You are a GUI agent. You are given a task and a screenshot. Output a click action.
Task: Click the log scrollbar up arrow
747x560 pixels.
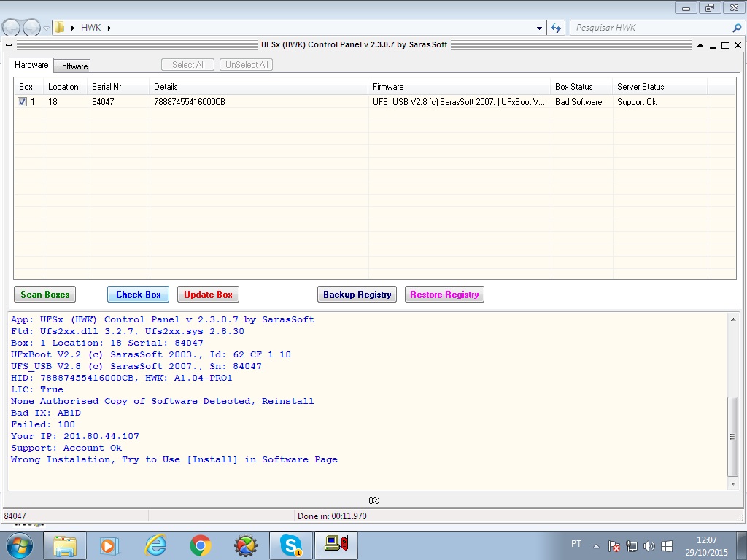(733, 319)
